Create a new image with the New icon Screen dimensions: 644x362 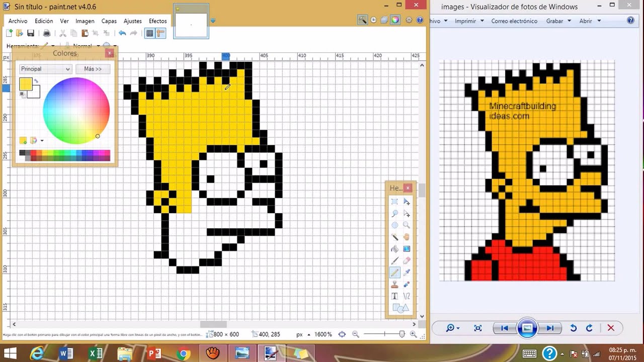coord(9,33)
